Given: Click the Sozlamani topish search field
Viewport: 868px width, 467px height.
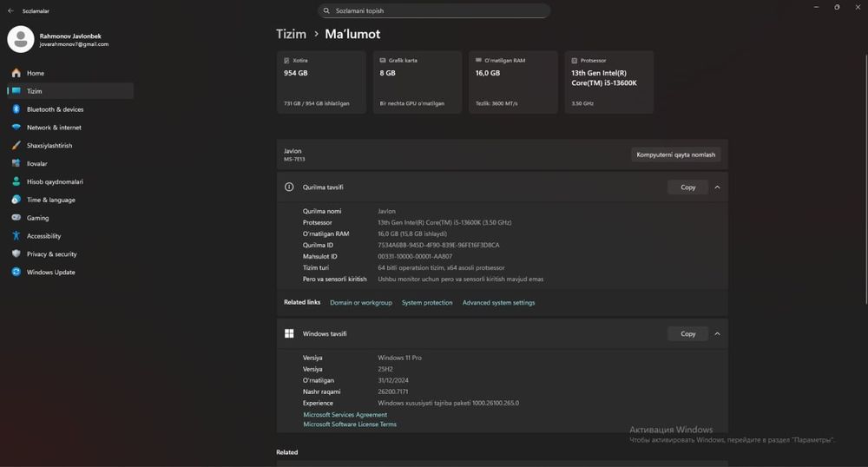Looking at the screenshot, I should [434, 10].
